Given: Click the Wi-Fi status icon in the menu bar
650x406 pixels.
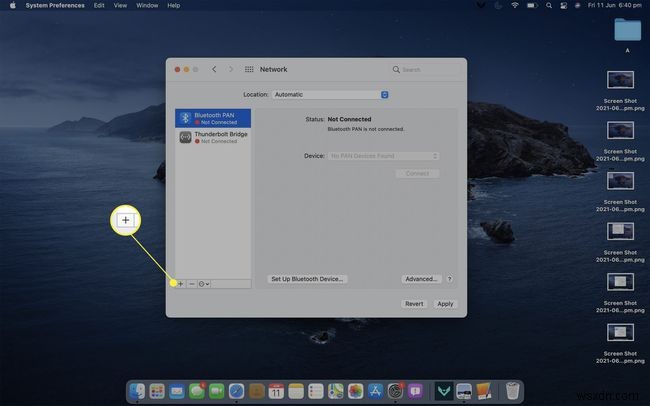Looking at the screenshot, I should pyautogui.click(x=514, y=5).
